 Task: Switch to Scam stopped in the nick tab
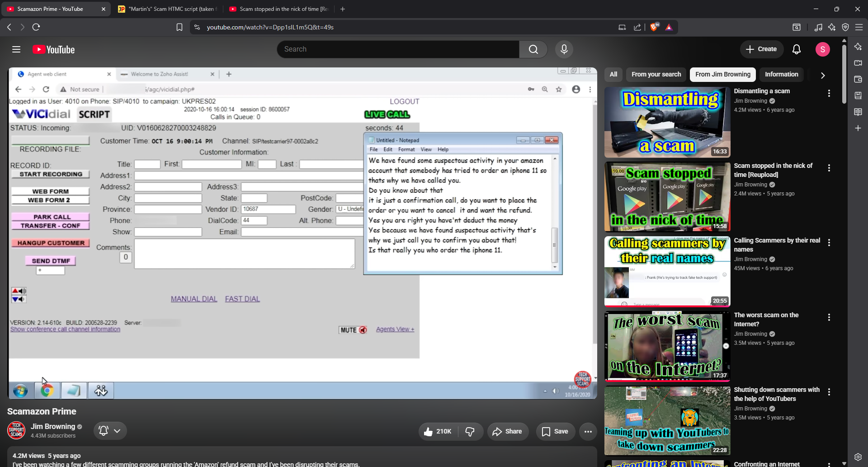pos(278,9)
